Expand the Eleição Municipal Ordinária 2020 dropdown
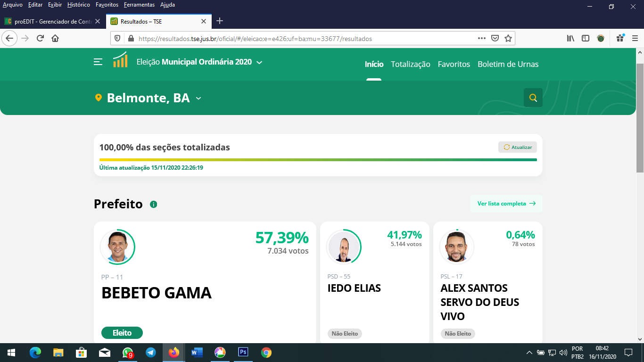This screenshot has height=362, width=644. click(259, 62)
